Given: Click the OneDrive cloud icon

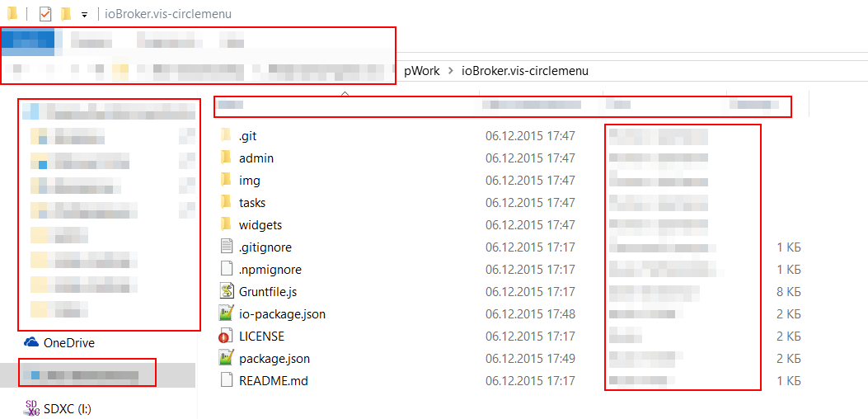Looking at the screenshot, I should tap(32, 342).
